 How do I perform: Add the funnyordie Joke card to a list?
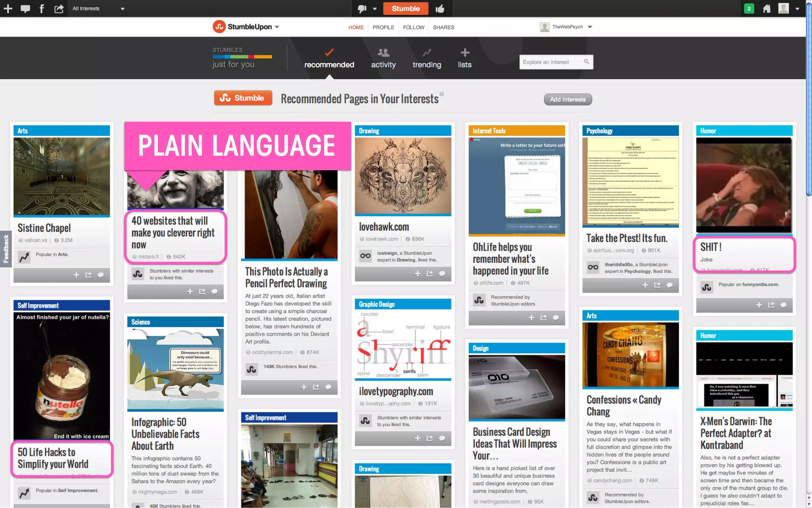(759, 305)
